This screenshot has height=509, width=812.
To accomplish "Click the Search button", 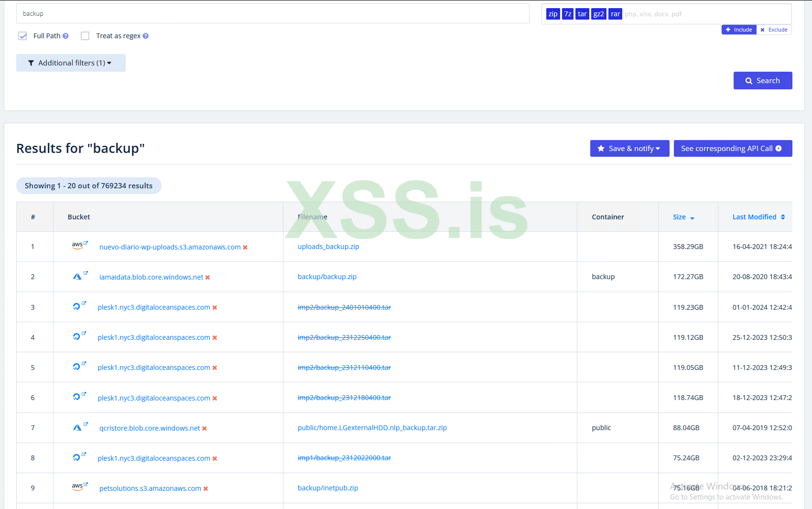I will coord(763,80).
